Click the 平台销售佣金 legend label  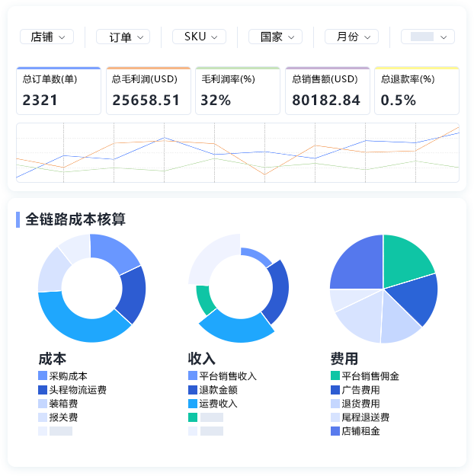(370, 376)
